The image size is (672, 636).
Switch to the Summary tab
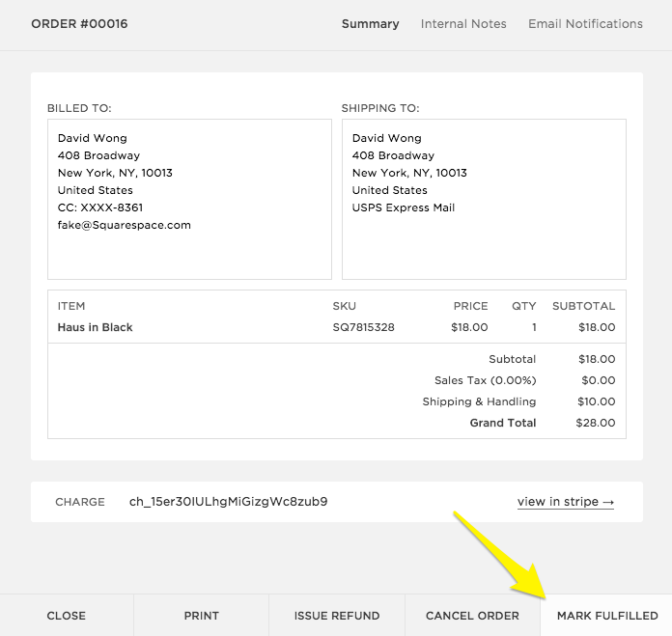tap(370, 23)
